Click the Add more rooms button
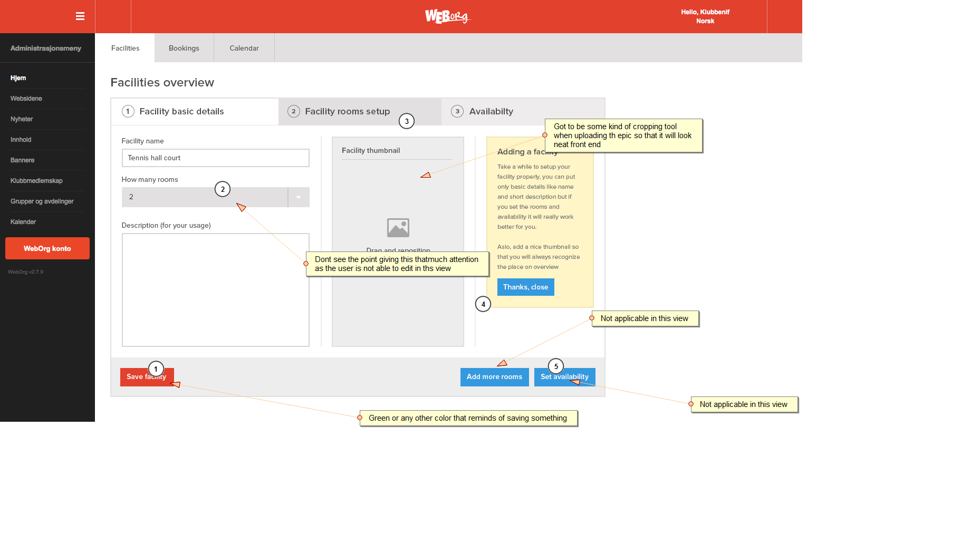 point(494,377)
